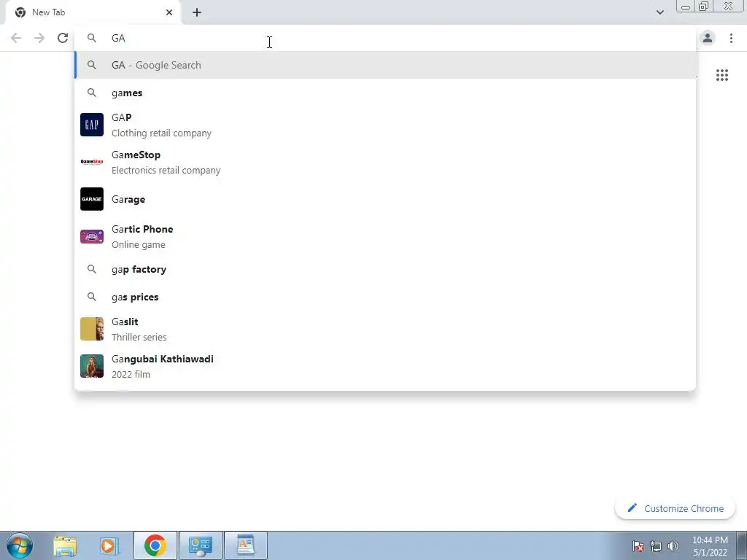Open the Control Panel taskbar icon
The image size is (747, 560).
click(x=200, y=545)
